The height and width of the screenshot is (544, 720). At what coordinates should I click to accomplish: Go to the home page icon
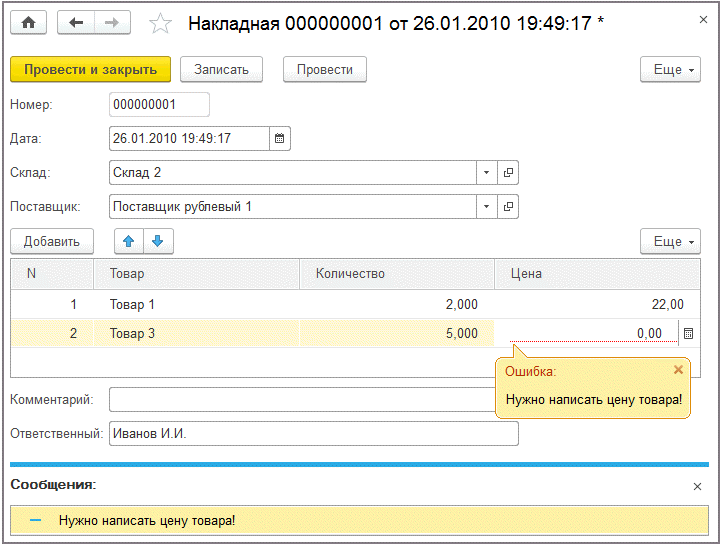(28, 22)
